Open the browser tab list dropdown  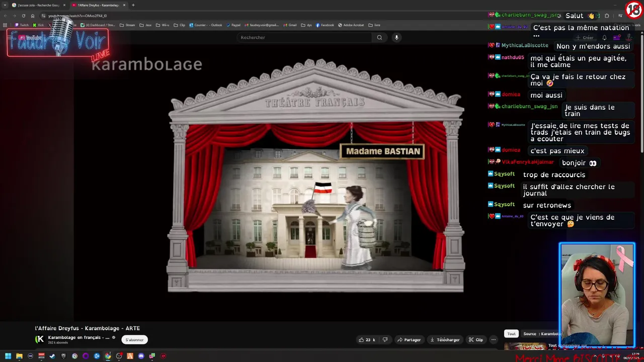pos(5,5)
